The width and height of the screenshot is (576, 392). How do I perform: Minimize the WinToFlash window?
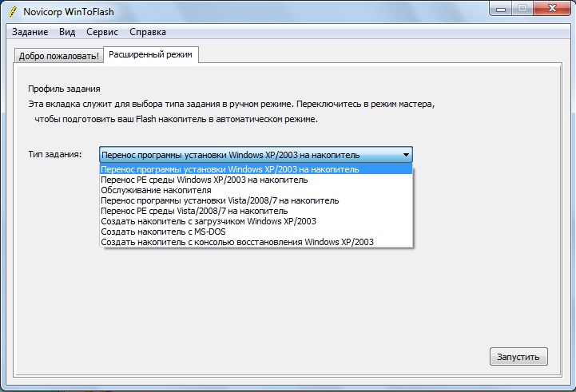click(x=501, y=9)
